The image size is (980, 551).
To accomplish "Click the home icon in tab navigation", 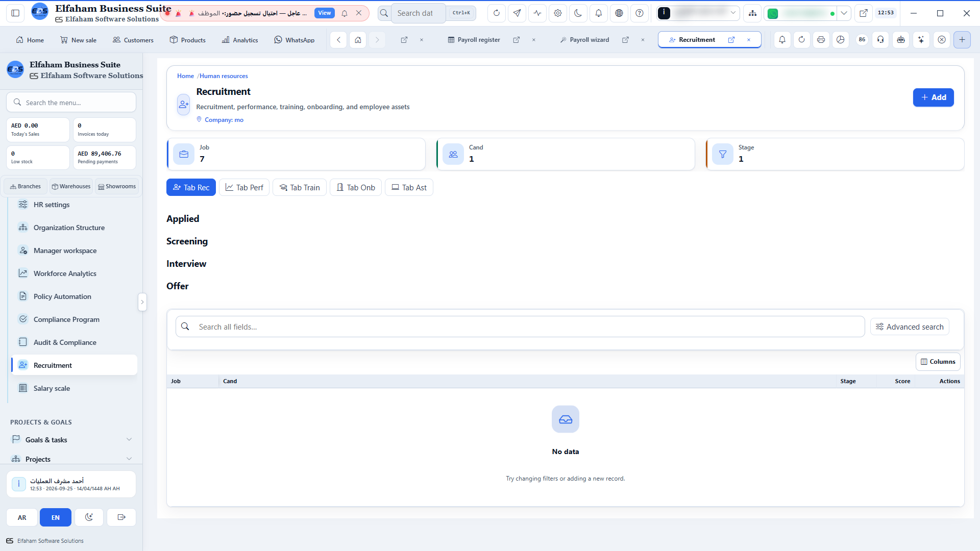I will tap(358, 40).
